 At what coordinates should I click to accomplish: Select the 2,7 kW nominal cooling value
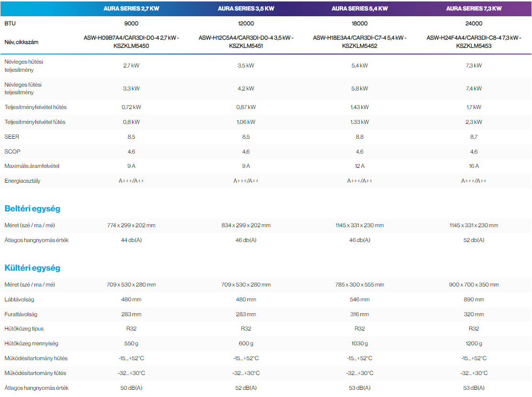131,66
